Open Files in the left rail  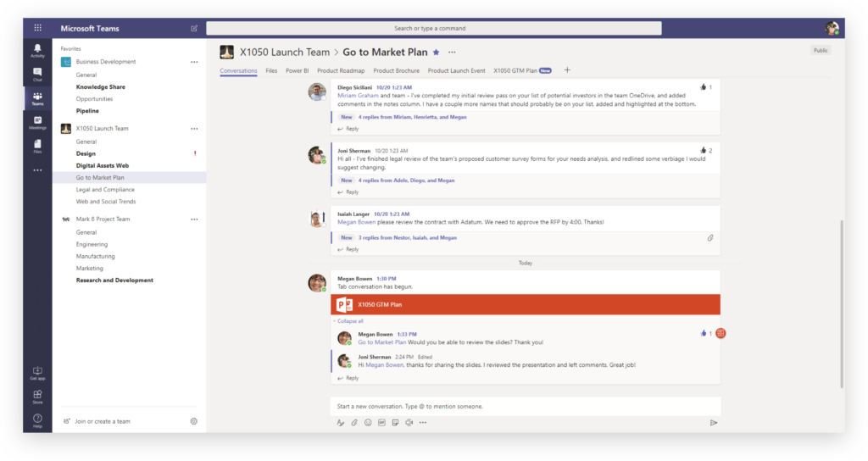tap(37, 146)
